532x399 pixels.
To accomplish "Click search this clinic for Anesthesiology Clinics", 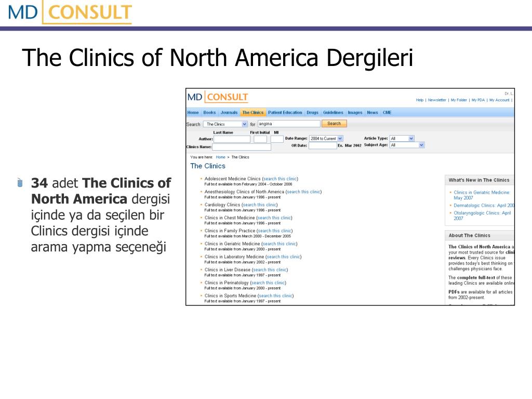I will (303, 192).
